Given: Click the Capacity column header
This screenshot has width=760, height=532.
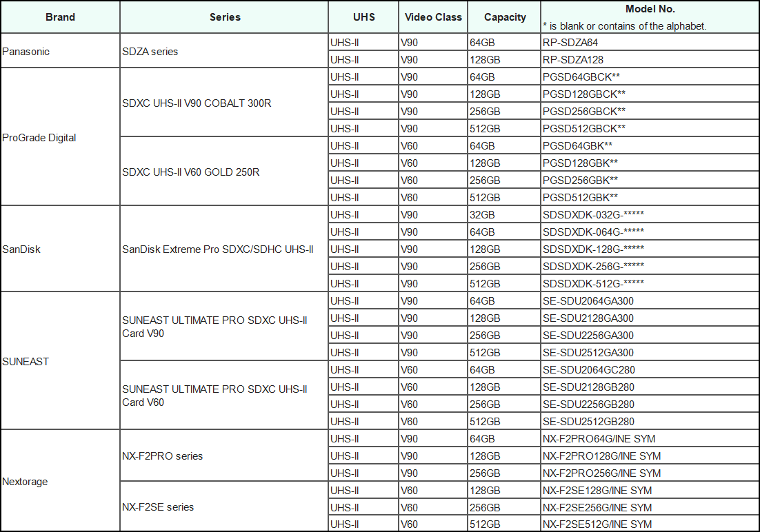Looking at the screenshot, I should tap(505, 17).
